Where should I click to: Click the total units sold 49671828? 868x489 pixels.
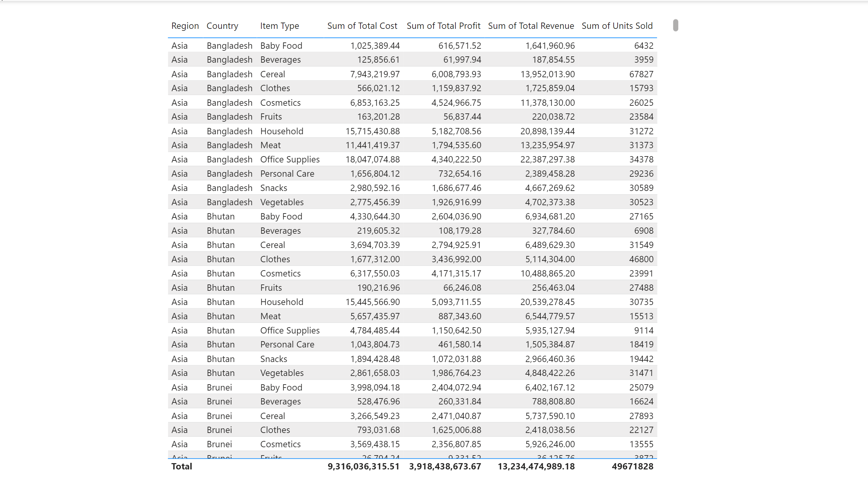[633, 466]
